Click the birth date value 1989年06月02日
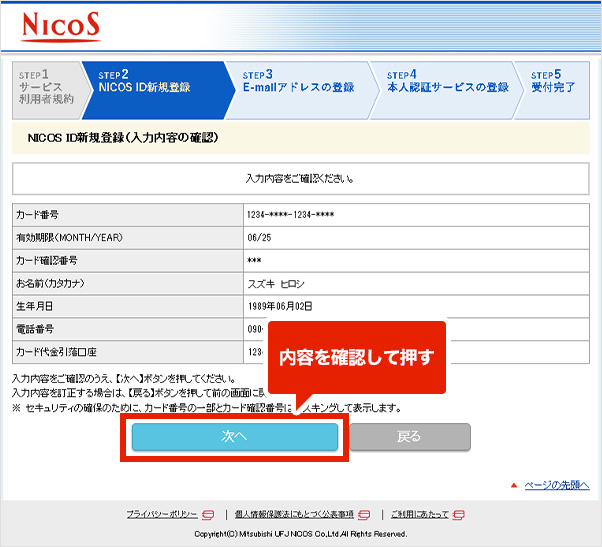This screenshot has height=547, width=602. [279, 306]
